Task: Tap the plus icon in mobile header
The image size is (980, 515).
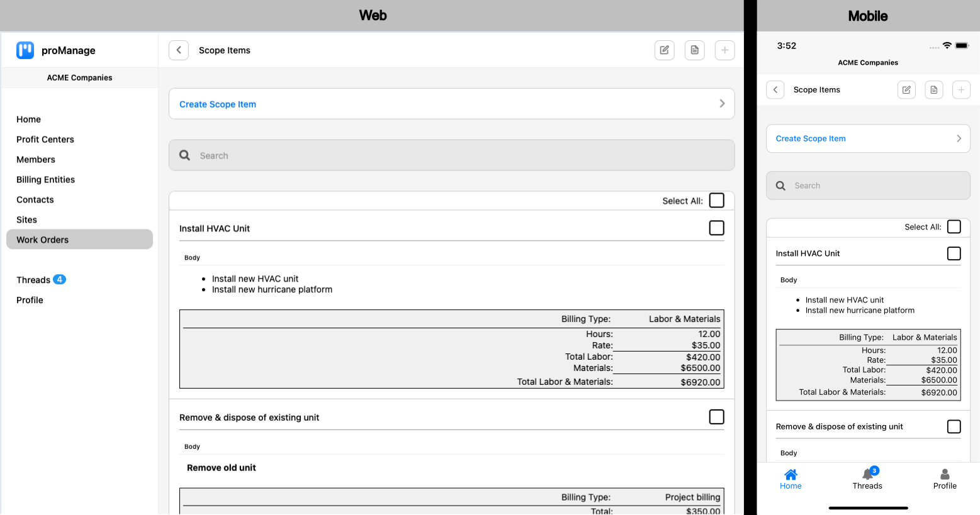Action: [x=960, y=90]
